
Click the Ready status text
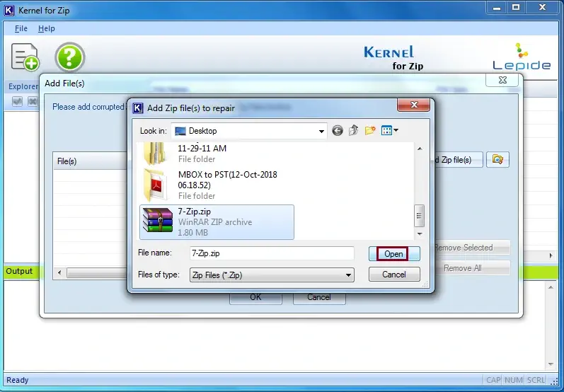pyautogui.click(x=17, y=380)
